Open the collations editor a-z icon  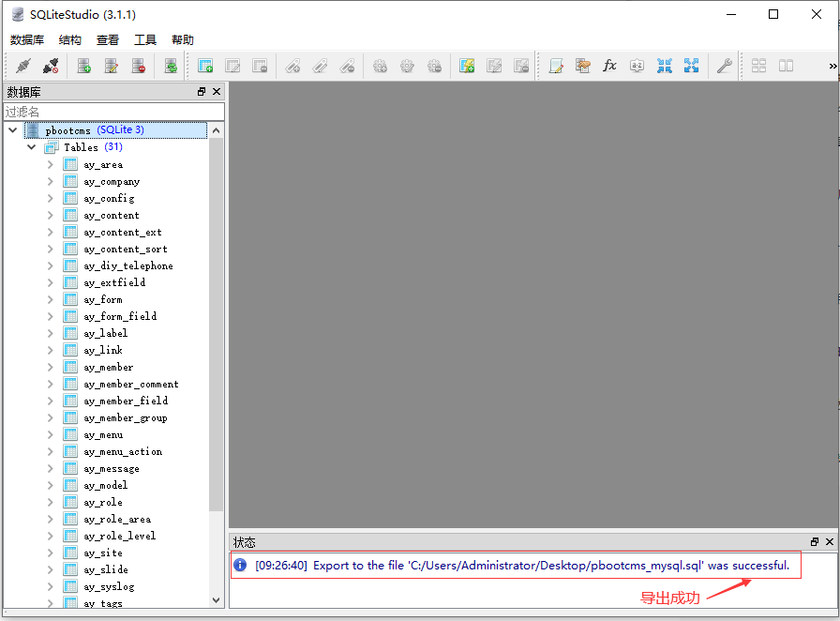click(x=637, y=66)
